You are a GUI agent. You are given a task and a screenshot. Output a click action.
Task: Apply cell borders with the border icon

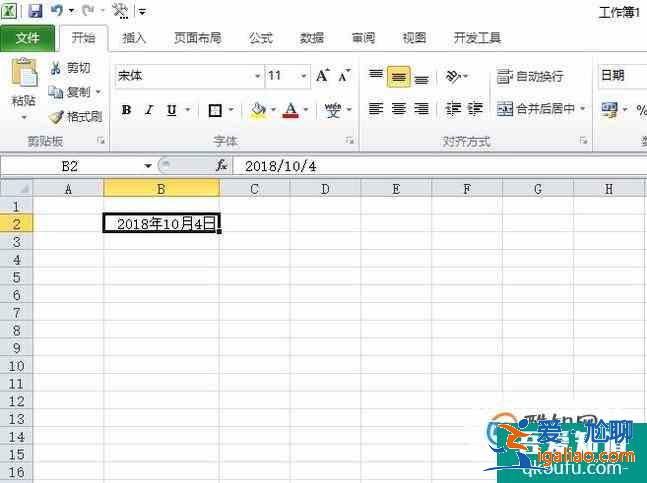[215, 110]
